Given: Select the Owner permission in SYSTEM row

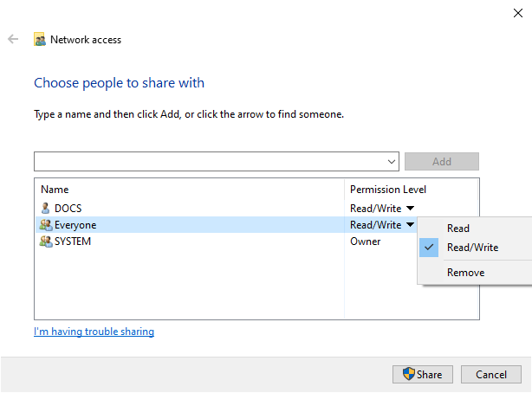Looking at the screenshot, I should tap(365, 242).
